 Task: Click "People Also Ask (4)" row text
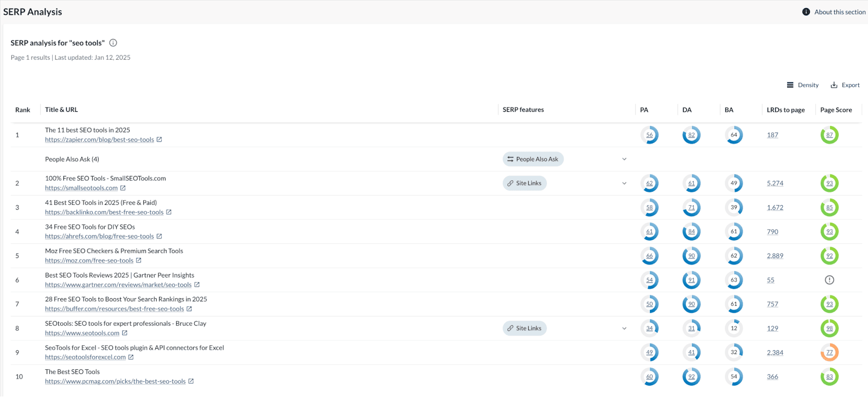pyautogui.click(x=72, y=159)
